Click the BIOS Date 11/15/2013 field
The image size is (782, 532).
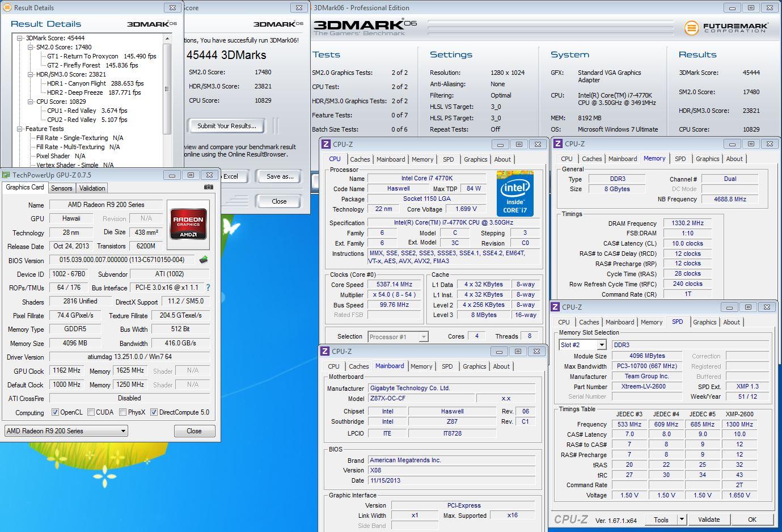pyautogui.click(x=451, y=480)
